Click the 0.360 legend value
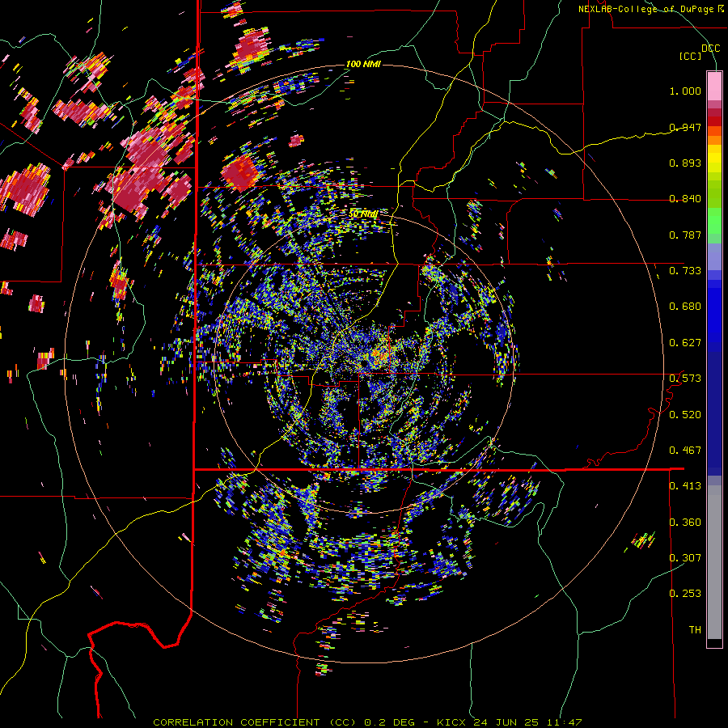Image resolution: width=728 pixels, height=728 pixels. [x=685, y=522]
